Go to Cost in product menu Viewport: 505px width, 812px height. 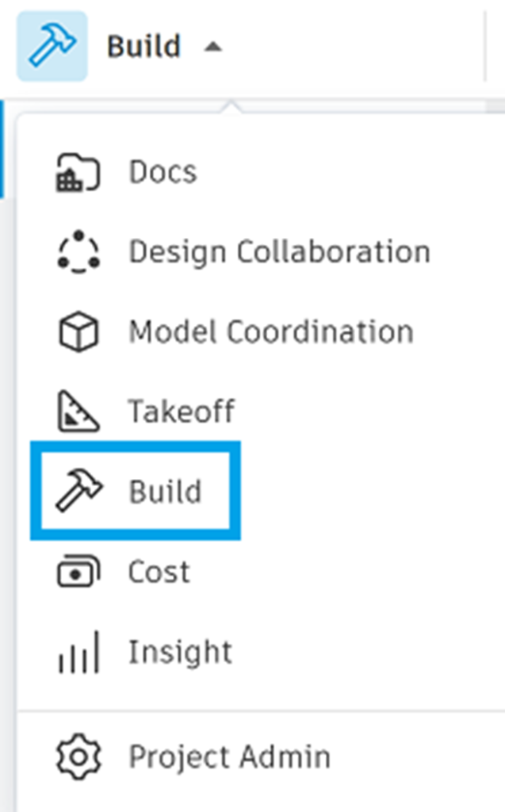click(159, 572)
